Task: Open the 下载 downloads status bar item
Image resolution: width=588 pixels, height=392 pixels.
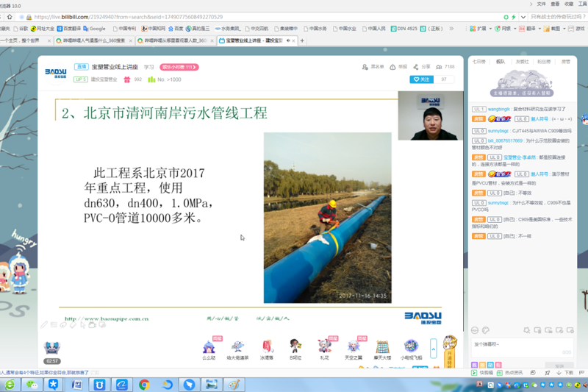Action: 565,372
